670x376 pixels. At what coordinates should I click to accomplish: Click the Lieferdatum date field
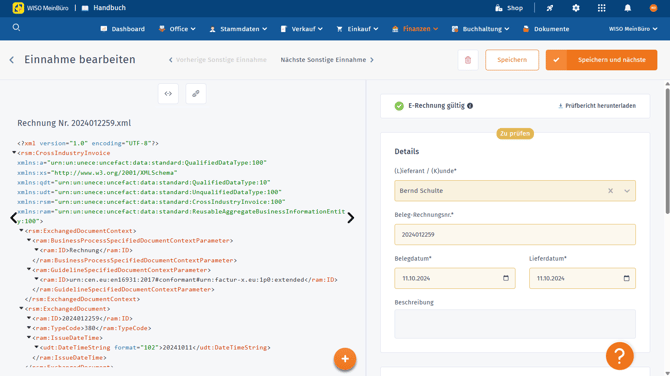[x=582, y=278]
